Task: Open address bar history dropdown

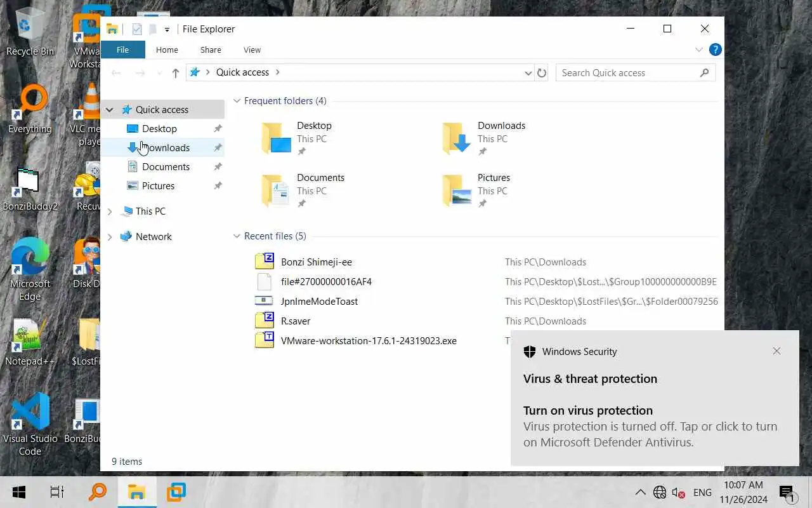Action: tap(528, 73)
